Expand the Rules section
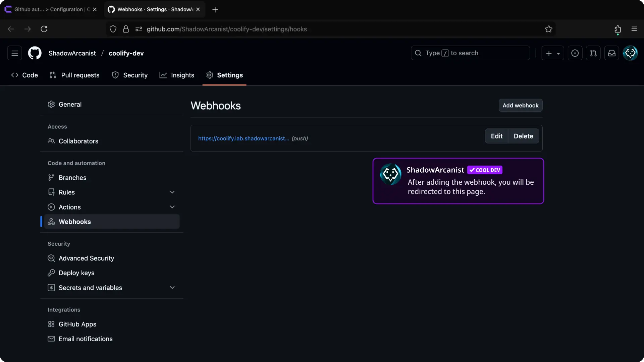Screen dimensions: 644x362 pos(172,192)
